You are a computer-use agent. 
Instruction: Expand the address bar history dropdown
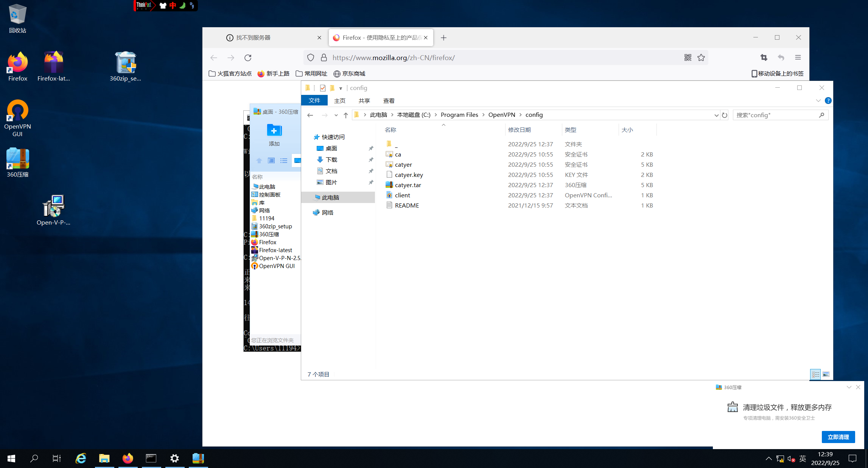(x=716, y=115)
